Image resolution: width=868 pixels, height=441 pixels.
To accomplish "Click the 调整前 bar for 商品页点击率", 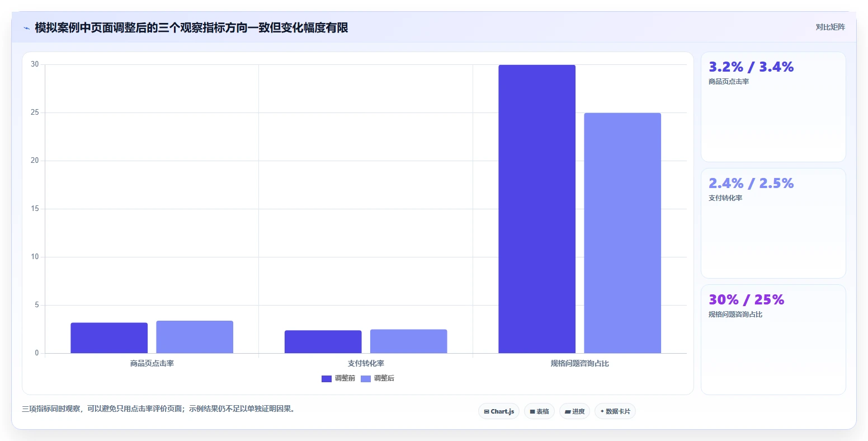I will pos(109,338).
